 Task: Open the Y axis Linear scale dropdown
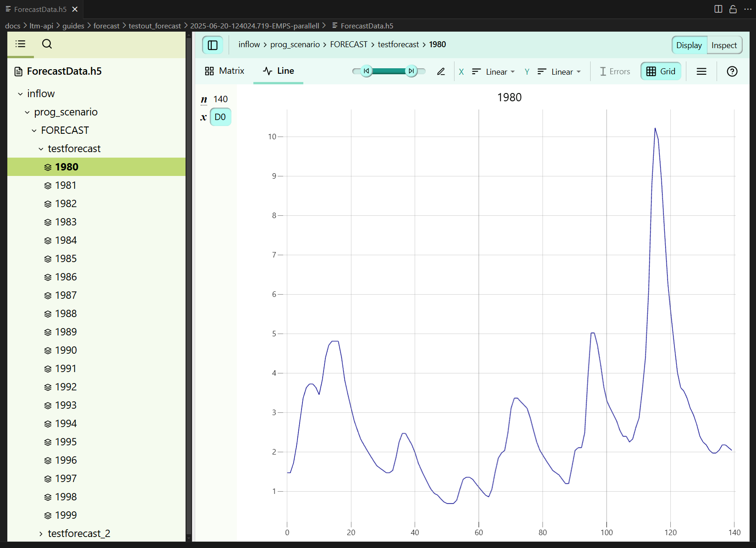(559, 71)
